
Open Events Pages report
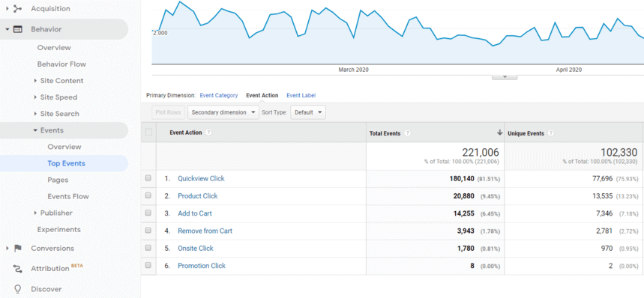point(58,180)
